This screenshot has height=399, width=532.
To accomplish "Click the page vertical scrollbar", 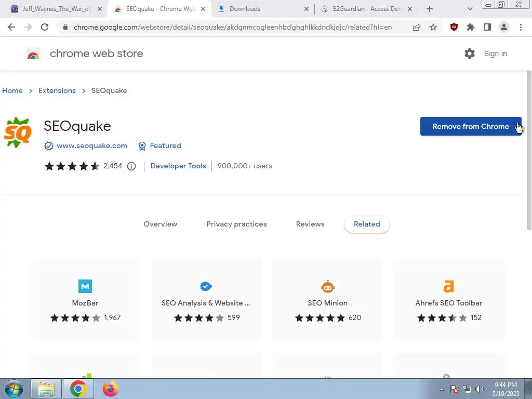I will point(529,151).
